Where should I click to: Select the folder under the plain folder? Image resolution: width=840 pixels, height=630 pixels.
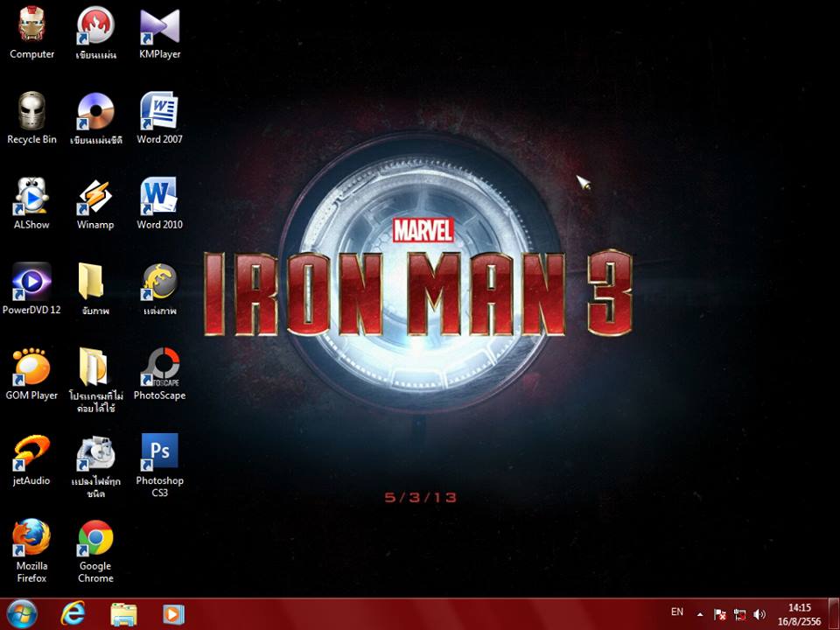[x=95, y=379]
